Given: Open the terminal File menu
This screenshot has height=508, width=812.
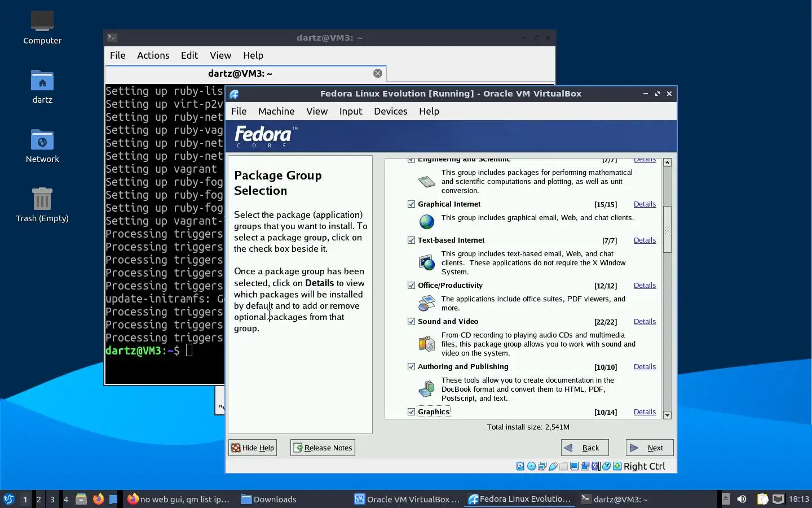Looking at the screenshot, I should [117, 55].
